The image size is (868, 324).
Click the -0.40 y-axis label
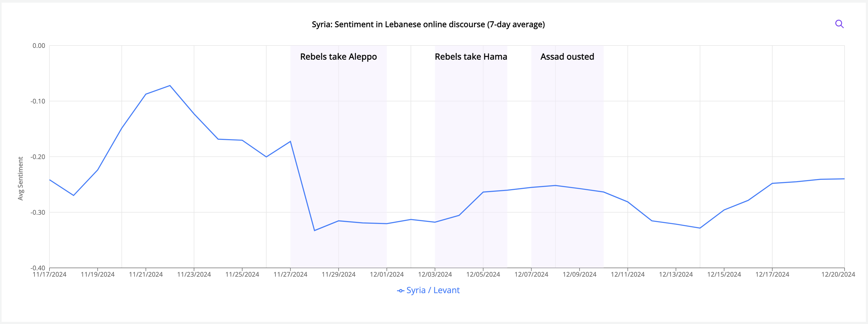[x=38, y=268]
